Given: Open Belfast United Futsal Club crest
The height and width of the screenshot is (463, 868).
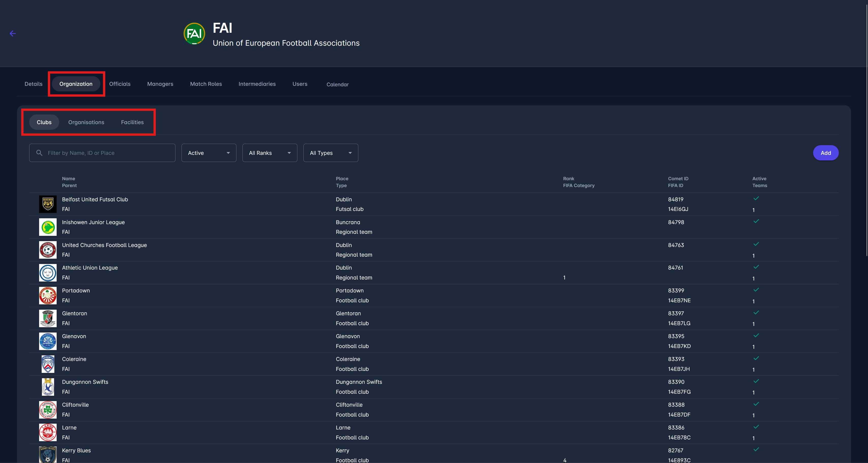Looking at the screenshot, I should coord(48,204).
